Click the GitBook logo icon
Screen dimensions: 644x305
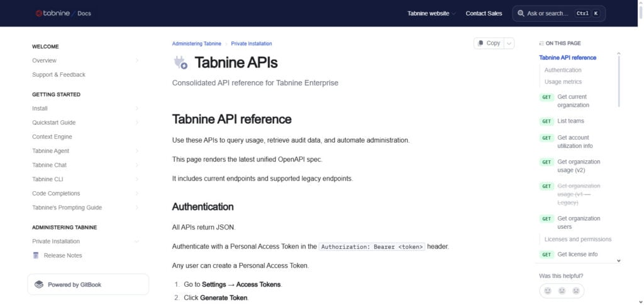coord(39,284)
